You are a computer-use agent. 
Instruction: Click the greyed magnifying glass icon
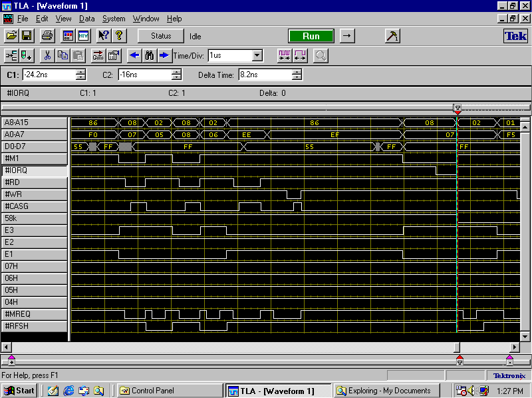(x=321, y=56)
